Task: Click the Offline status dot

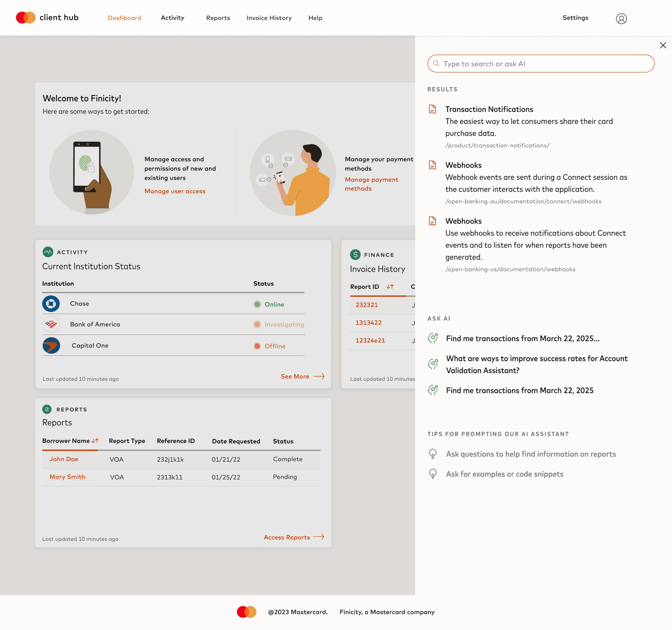Action: tap(257, 346)
